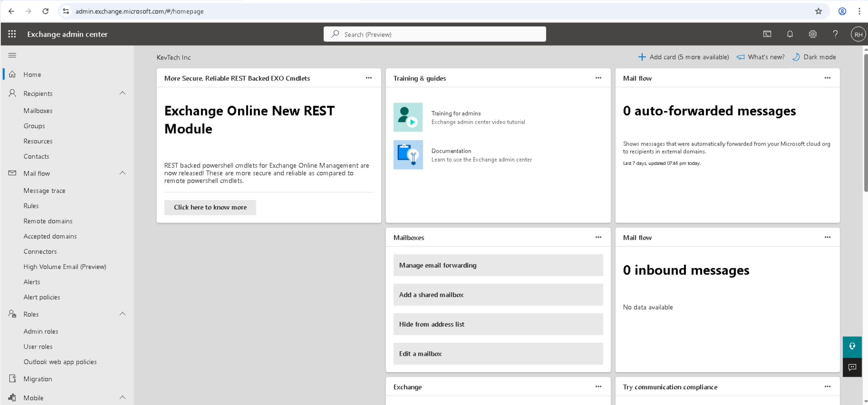This screenshot has width=868, height=405.
Task: Click Manage email forwarding
Action: click(x=498, y=265)
